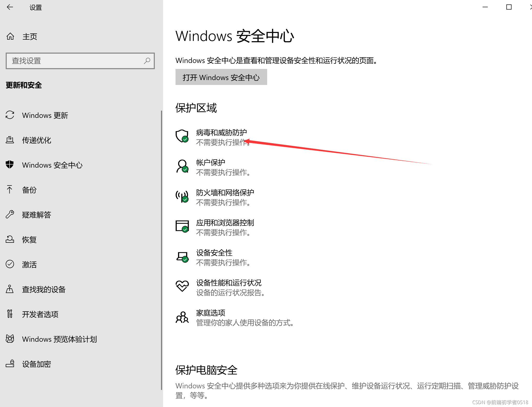Screen dimensions: 532x407
Task: Open 防火墙和网络保护 link
Action: (x=225, y=193)
